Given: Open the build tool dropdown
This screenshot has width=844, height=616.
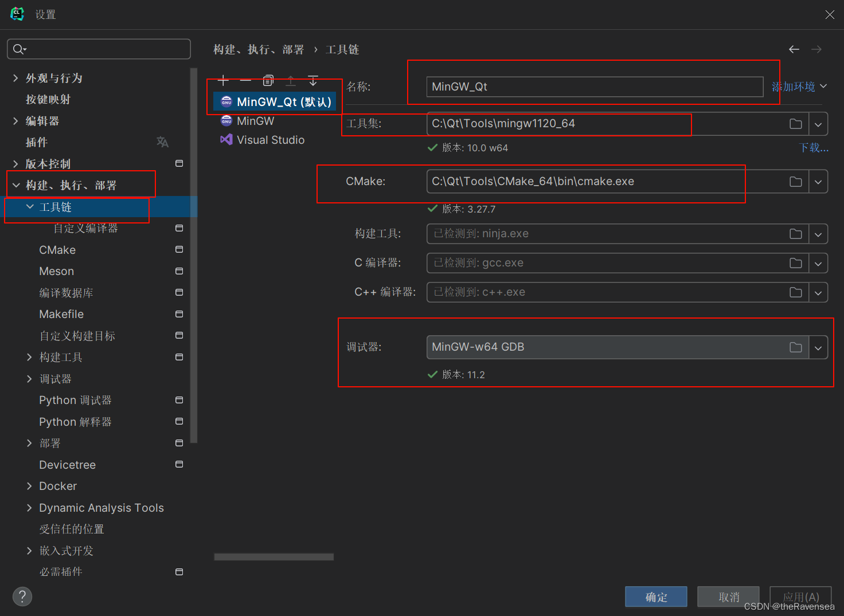Looking at the screenshot, I should [x=818, y=234].
